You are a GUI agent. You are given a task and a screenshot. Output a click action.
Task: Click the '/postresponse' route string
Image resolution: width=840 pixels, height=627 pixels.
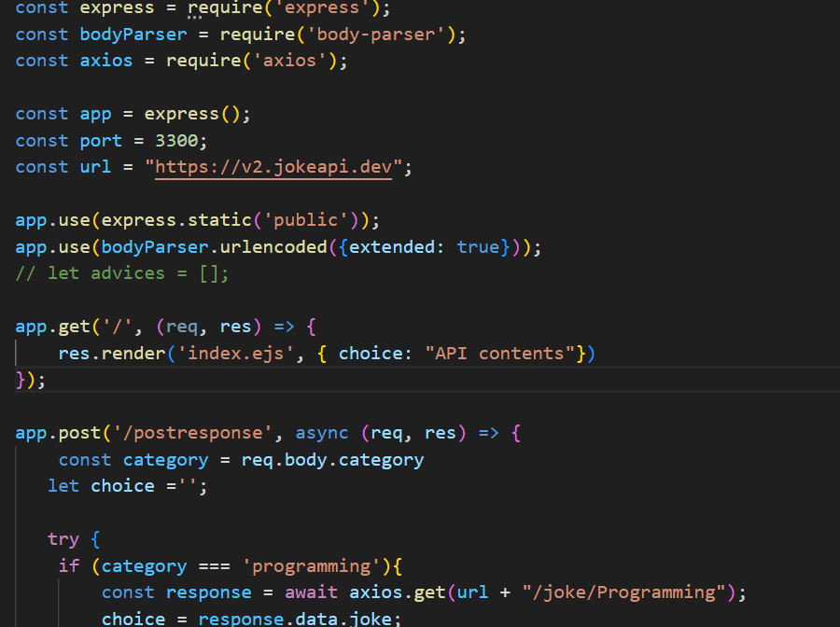coord(192,433)
